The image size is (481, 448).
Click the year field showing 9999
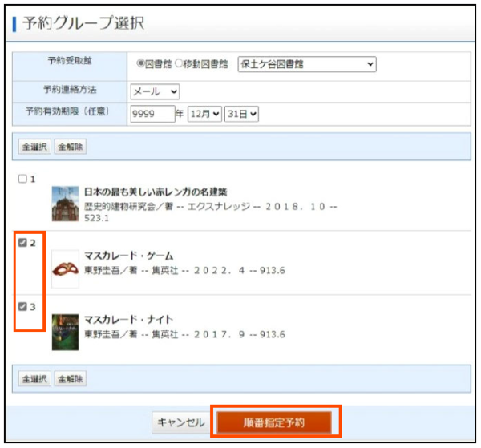(x=152, y=115)
